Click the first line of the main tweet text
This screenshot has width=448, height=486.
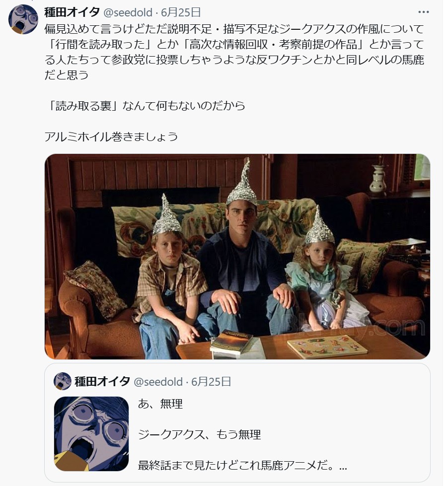coord(234,29)
